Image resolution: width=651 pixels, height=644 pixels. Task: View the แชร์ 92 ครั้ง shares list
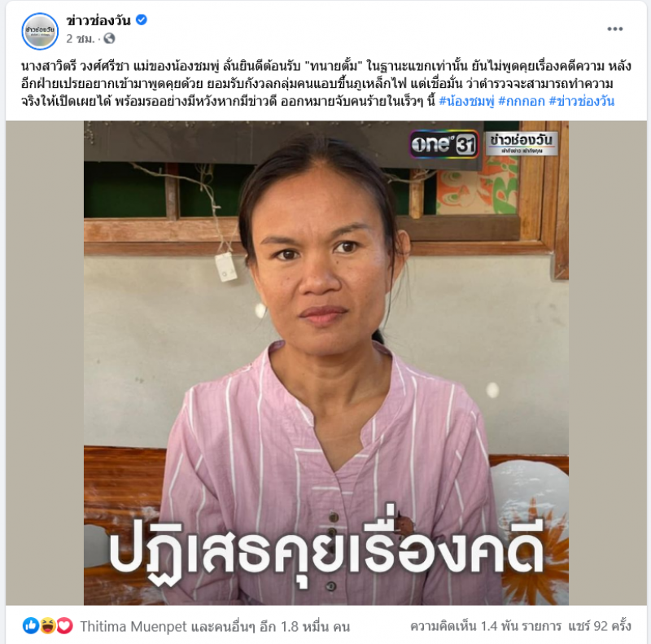coord(600,626)
